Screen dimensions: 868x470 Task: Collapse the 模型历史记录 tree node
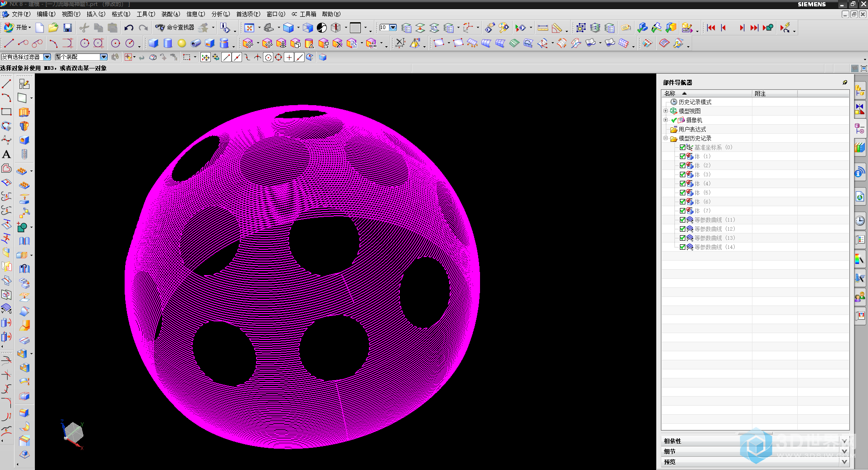(665, 138)
